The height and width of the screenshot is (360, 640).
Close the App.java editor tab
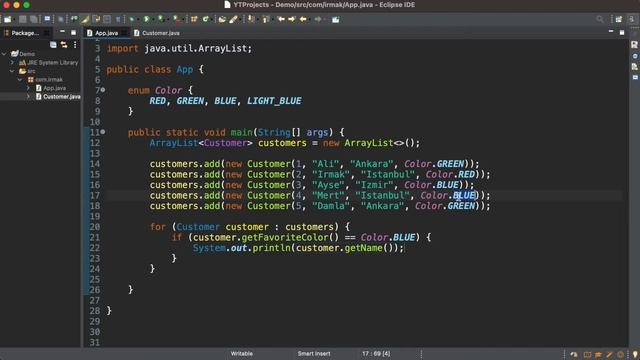click(124, 33)
